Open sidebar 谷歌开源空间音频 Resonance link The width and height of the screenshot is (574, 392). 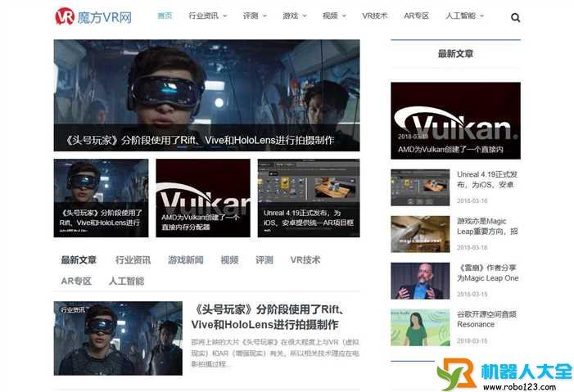[x=487, y=319]
